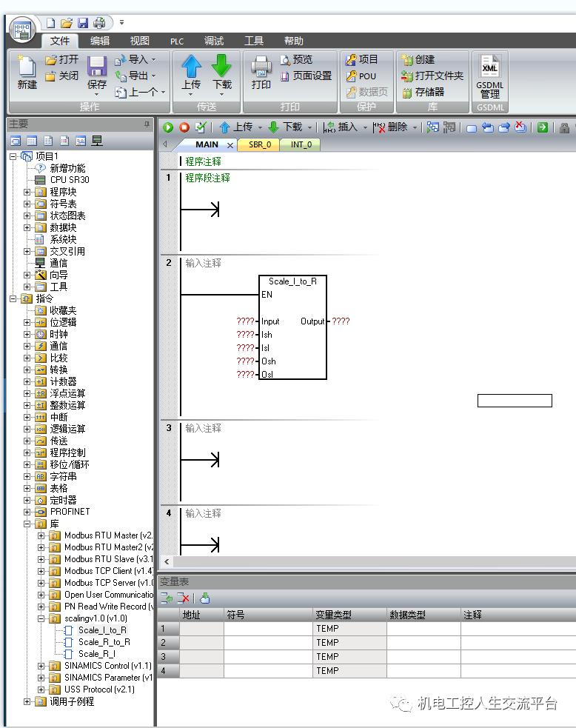
Task: Click the green RUN button in editor toolbar
Action: tap(168, 127)
